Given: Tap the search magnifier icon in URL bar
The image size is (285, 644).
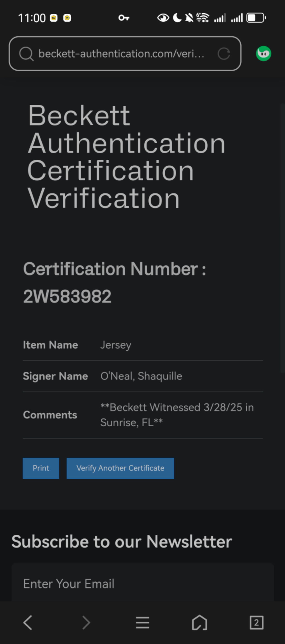Looking at the screenshot, I should pos(26,54).
